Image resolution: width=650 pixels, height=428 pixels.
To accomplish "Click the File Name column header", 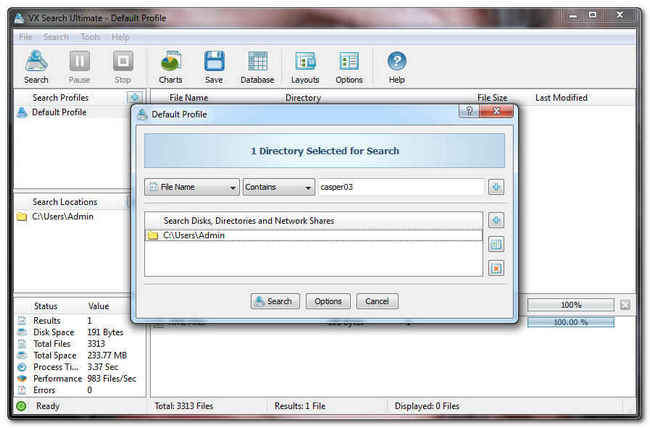I will click(x=189, y=98).
